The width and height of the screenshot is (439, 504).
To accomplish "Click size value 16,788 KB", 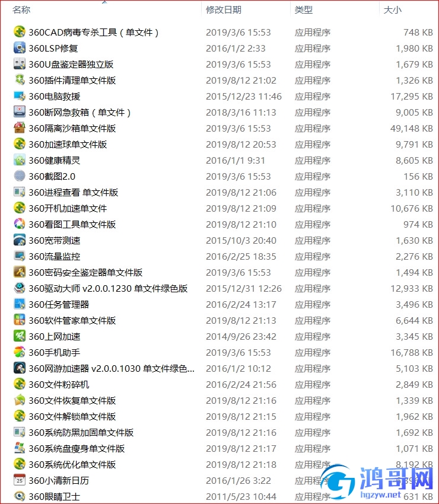I will 411,353.
